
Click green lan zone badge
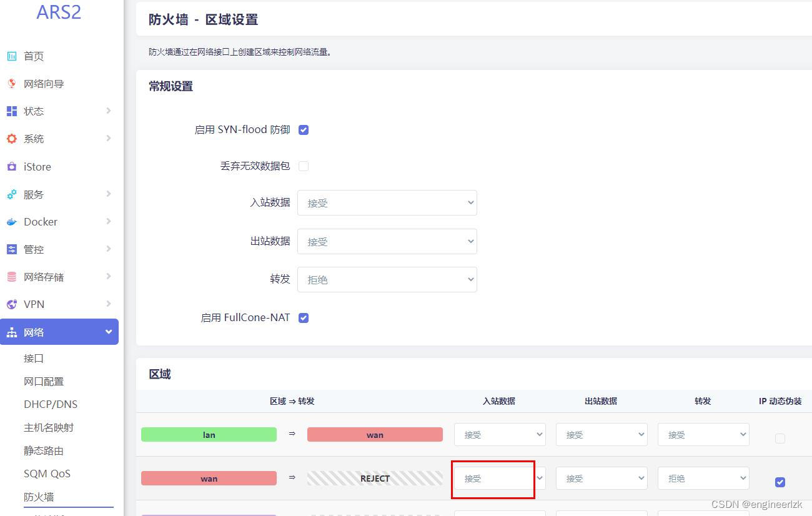coord(209,435)
